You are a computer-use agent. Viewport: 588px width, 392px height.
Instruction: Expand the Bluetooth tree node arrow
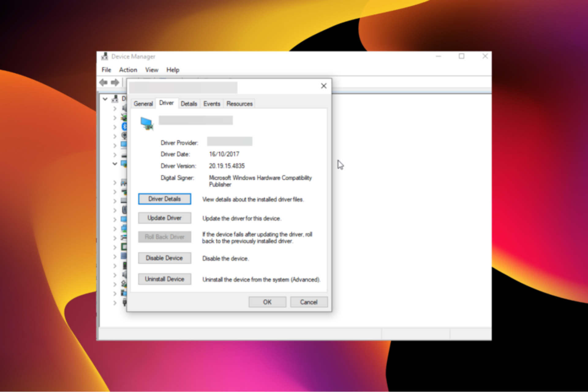point(115,127)
